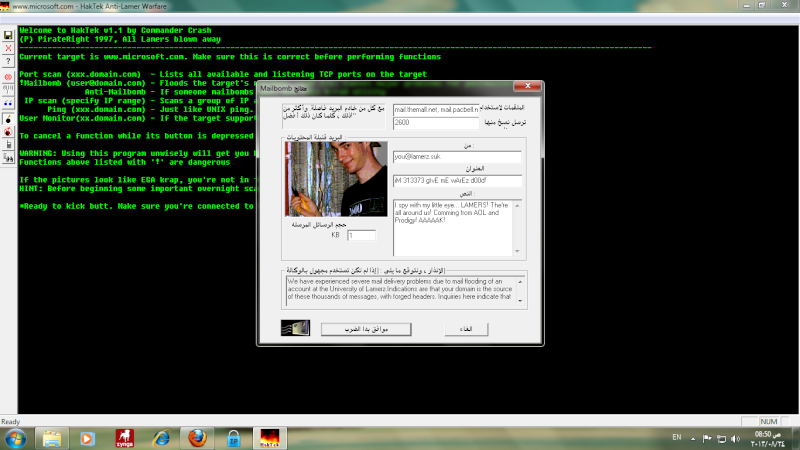
Task: Select the binoculars monitor icon
Action: tap(8, 158)
